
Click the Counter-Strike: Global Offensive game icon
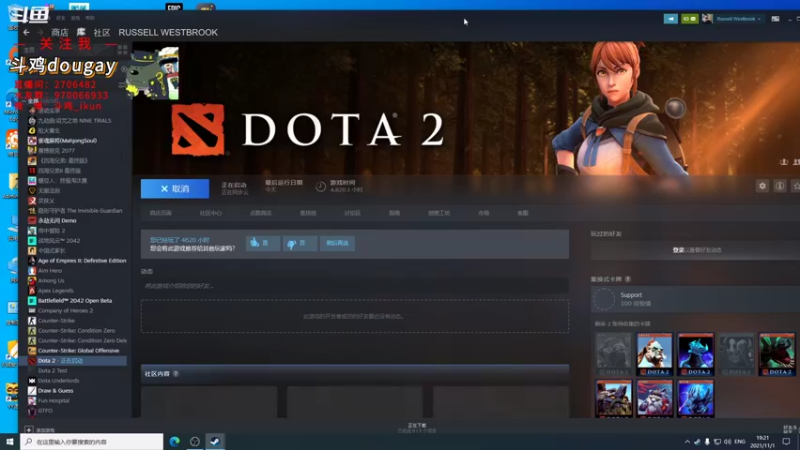click(x=32, y=351)
